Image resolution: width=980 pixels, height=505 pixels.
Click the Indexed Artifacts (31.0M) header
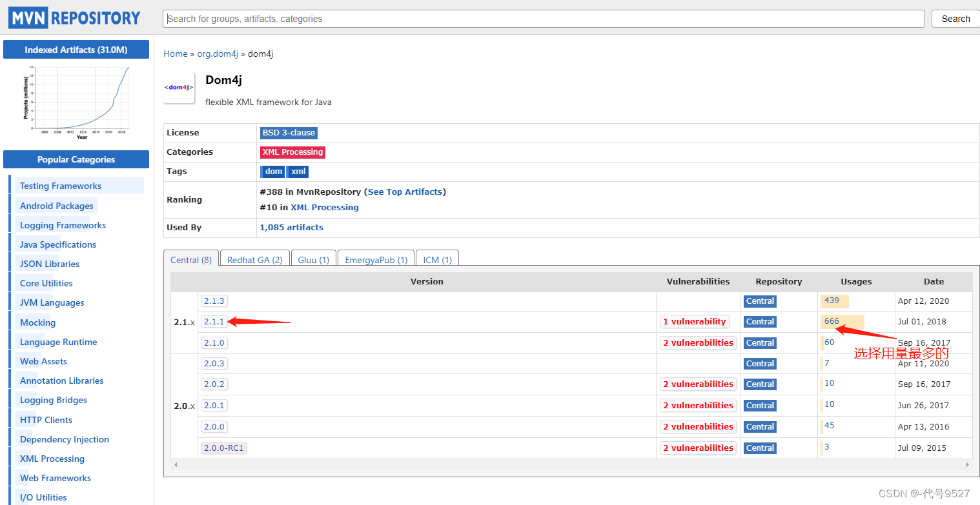pyautogui.click(x=76, y=50)
